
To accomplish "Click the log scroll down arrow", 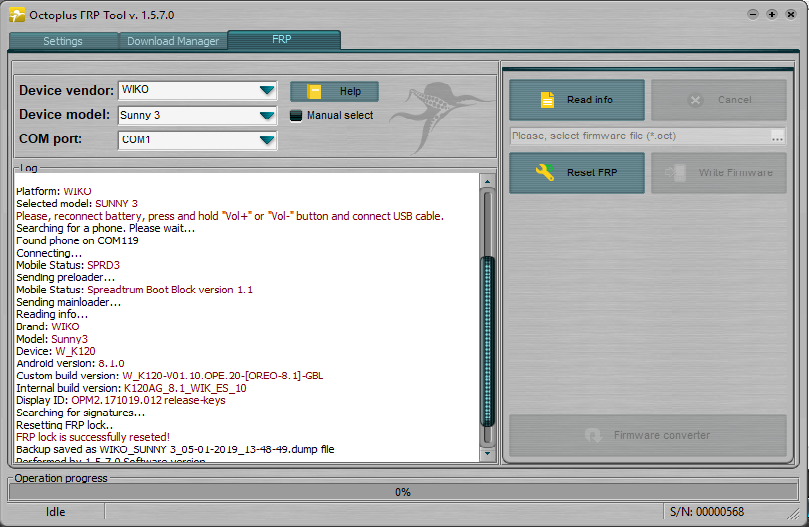I will point(488,454).
